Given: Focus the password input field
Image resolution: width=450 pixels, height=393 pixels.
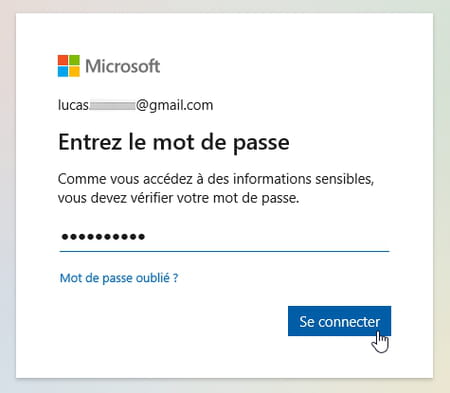Looking at the screenshot, I should pyautogui.click(x=224, y=237).
